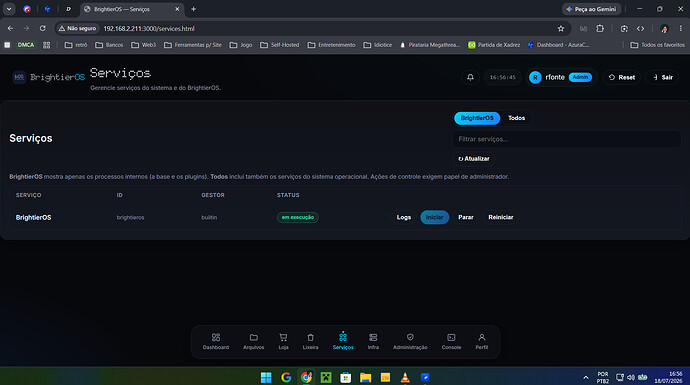Click the Filtrar serviços input field

click(567, 139)
